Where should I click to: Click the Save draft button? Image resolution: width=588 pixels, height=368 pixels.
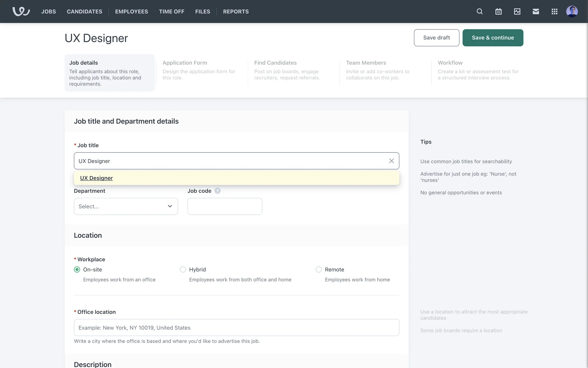point(436,38)
